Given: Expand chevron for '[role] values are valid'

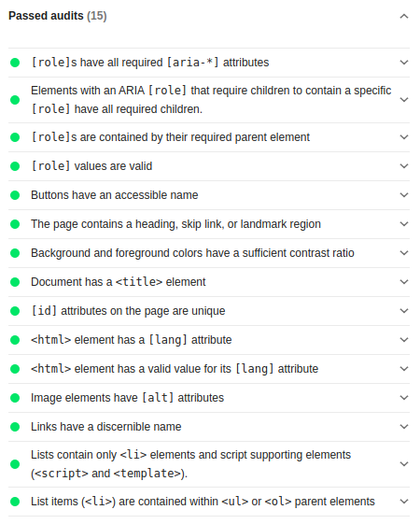Looking at the screenshot, I should coord(404,166).
